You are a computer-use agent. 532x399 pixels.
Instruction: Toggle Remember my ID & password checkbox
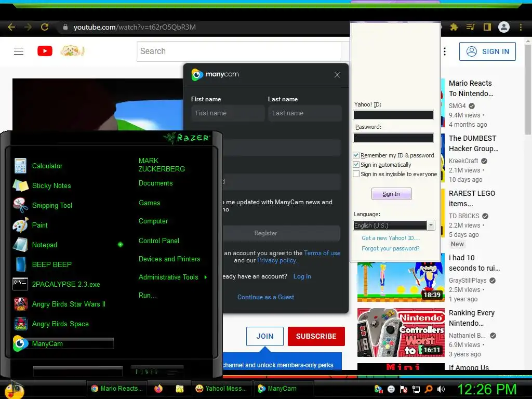pos(356,155)
